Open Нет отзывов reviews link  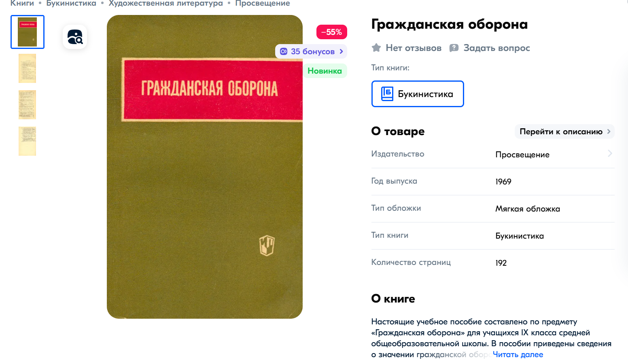click(x=414, y=48)
